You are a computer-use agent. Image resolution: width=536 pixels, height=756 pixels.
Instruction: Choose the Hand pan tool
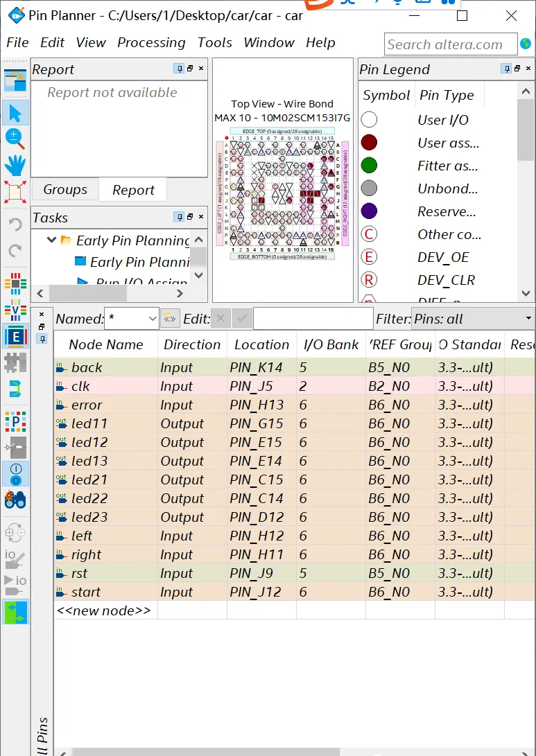point(15,166)
